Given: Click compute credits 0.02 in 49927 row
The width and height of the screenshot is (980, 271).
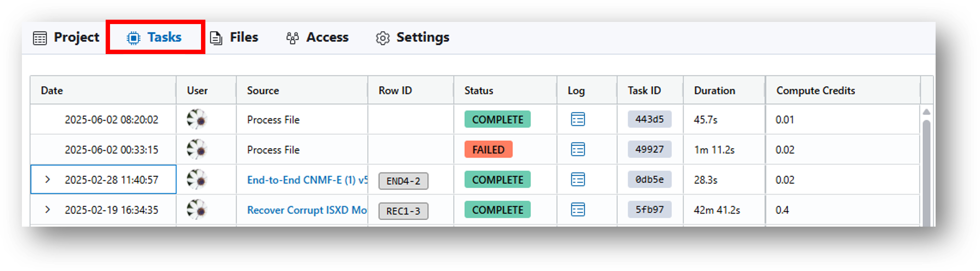Looking at the screenshot, I should tap(785, 150).
